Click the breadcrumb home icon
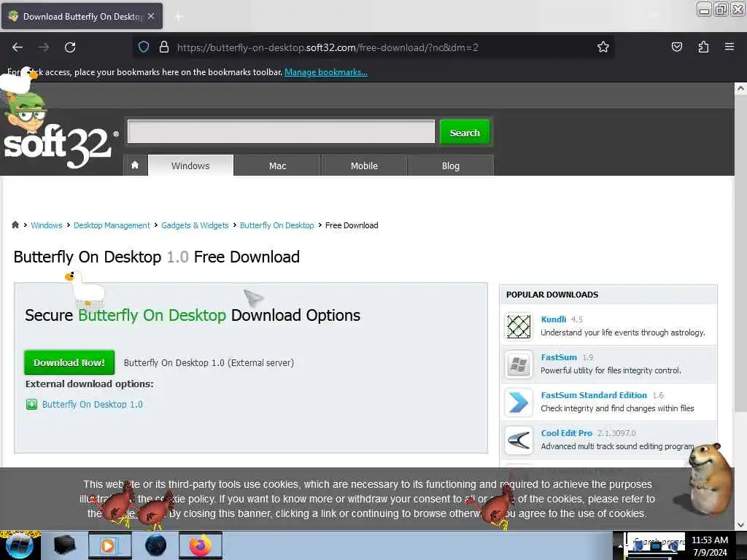 [x=15, y=225]
